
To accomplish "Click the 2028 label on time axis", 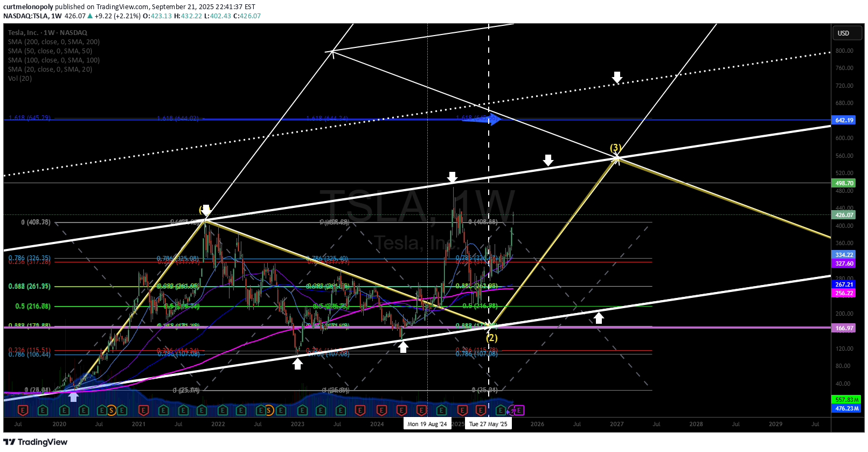I will click(696, 424).
